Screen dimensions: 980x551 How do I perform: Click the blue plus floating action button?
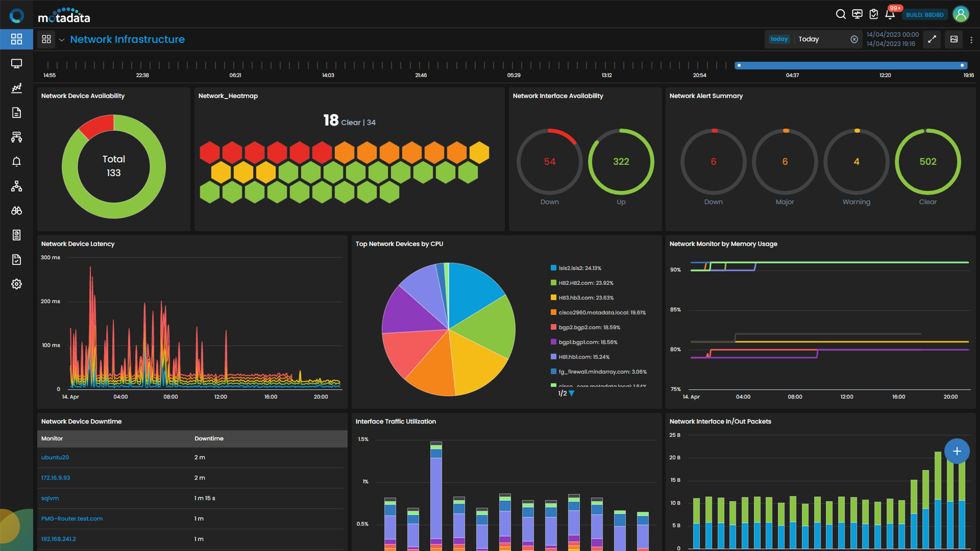(x=957, y=451)
